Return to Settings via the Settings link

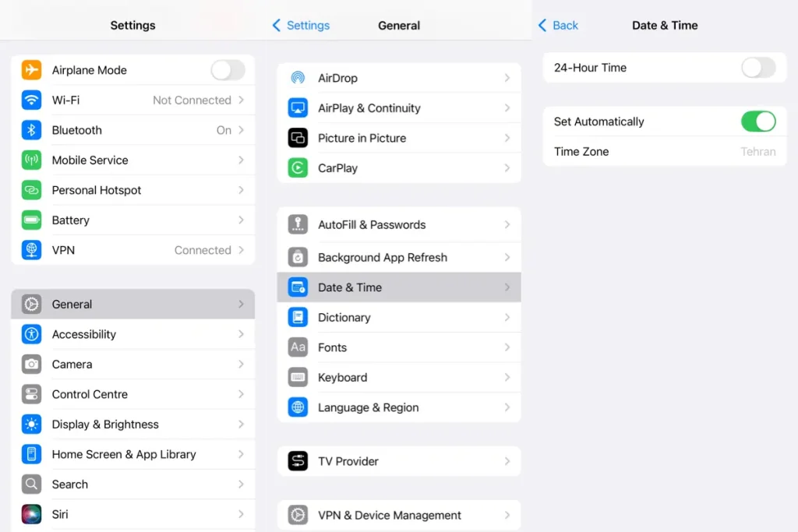click(302, 25)
